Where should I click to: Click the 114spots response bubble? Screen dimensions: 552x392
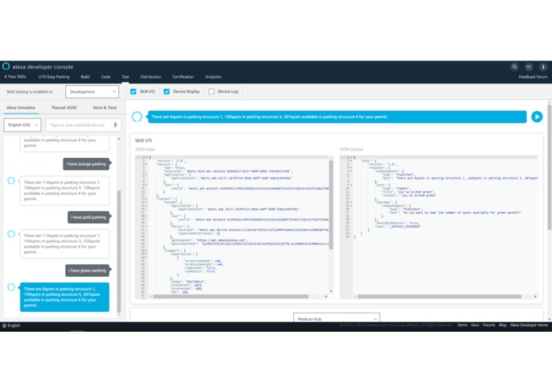tap(64, 190)
